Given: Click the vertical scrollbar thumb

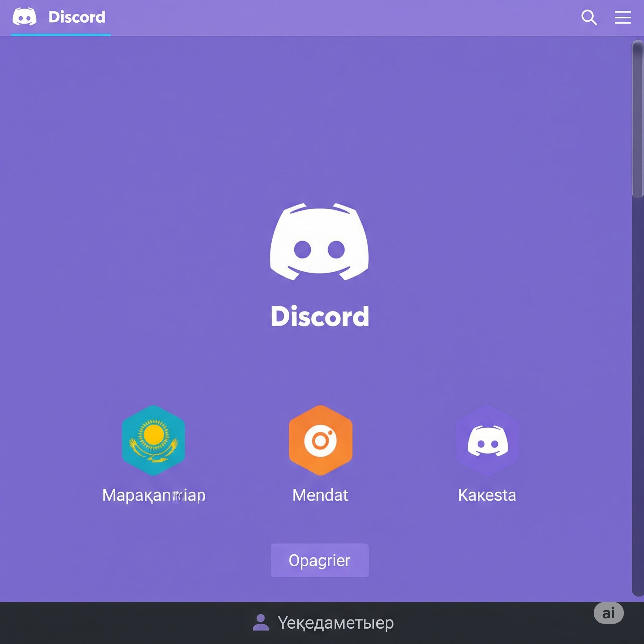Looking at the screenshot, I should pyautogui.click(x=638, y=119).
